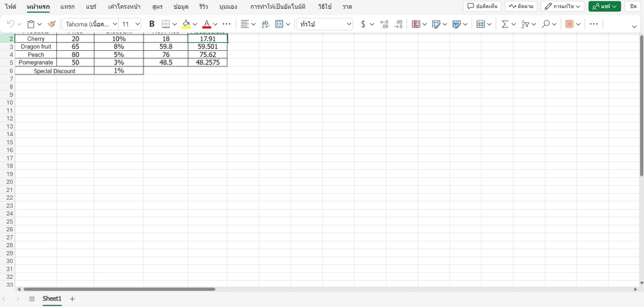Open the Cell Styles icon
Viewport: 644px width, 307px height.
pos(457,24)
